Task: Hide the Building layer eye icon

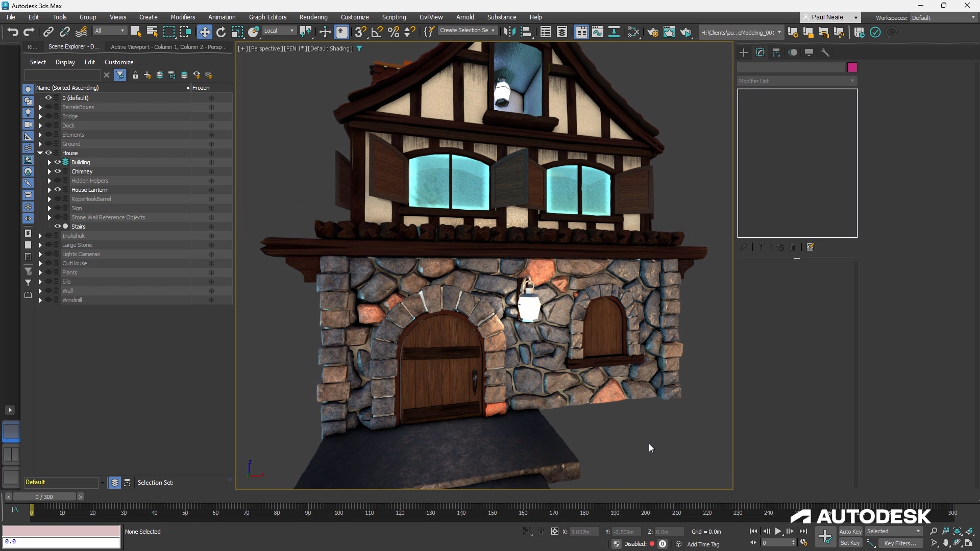Action: [x=58, y=162]
